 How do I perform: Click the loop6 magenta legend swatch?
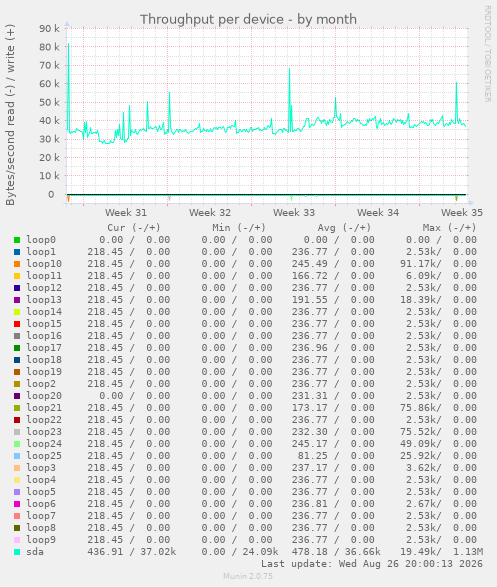17,504
